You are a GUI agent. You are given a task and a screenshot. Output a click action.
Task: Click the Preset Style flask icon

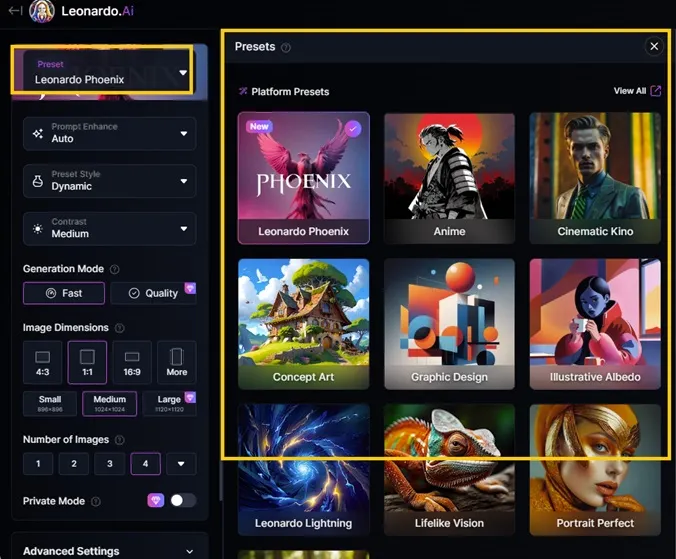pyautogui.click(x=38, y=181)
